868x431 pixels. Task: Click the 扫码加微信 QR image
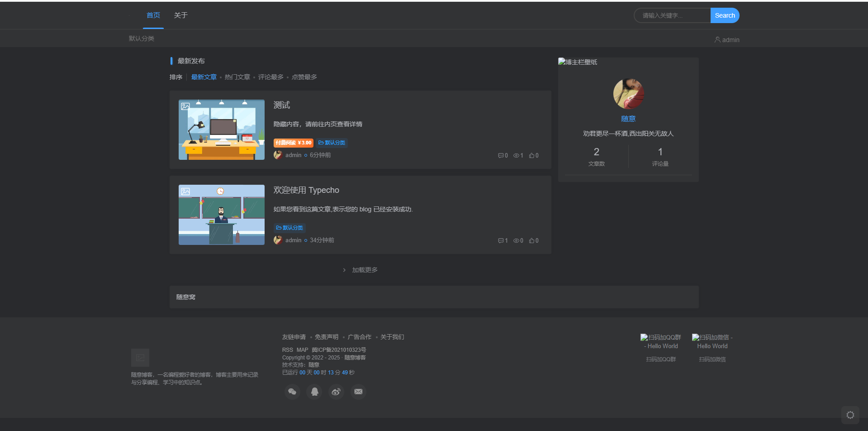pyautogui.click(x=712, y=342)
